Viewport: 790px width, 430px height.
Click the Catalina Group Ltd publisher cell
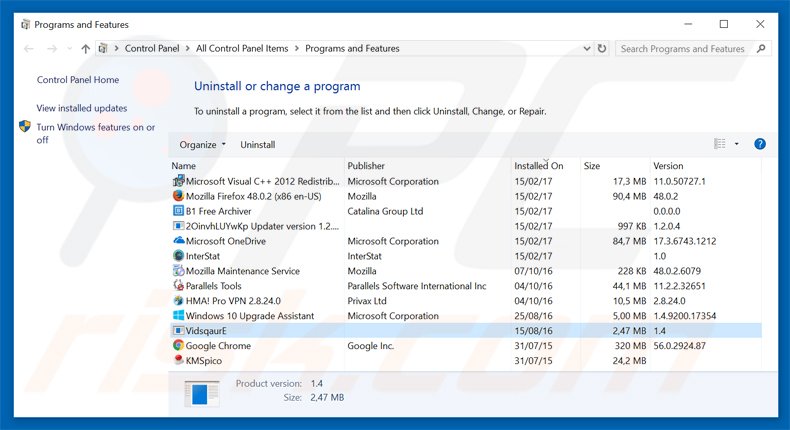[385, 211]
